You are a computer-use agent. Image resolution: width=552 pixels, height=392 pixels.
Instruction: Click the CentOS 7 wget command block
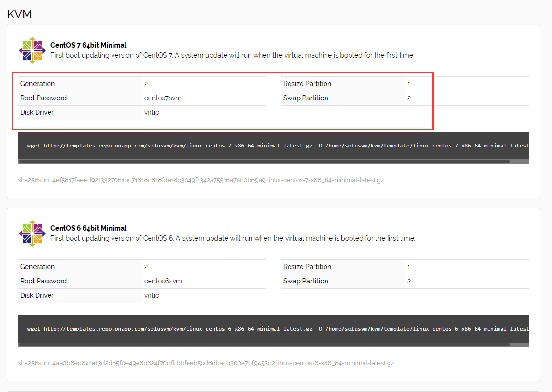point(273,145)
